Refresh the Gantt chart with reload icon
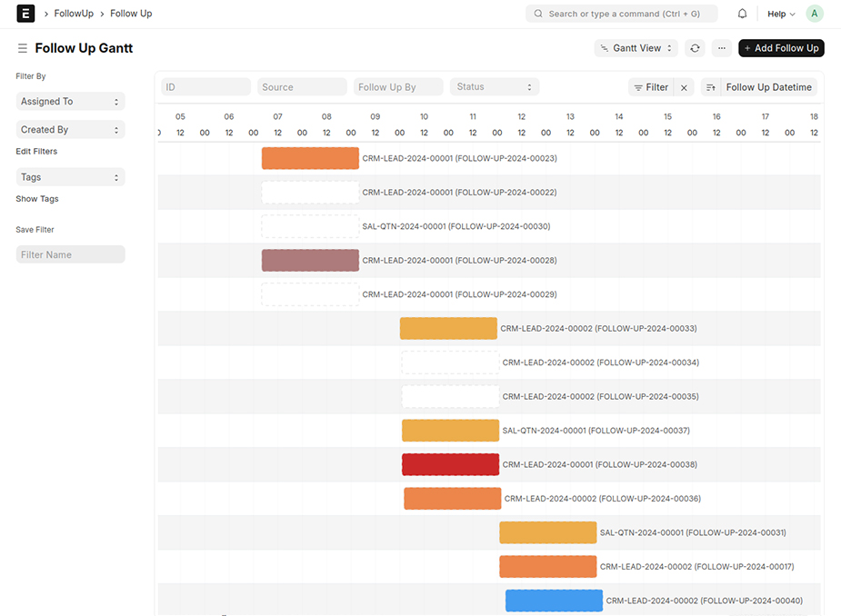This screenshot has height=616, width=841. (x=695, y=47)
